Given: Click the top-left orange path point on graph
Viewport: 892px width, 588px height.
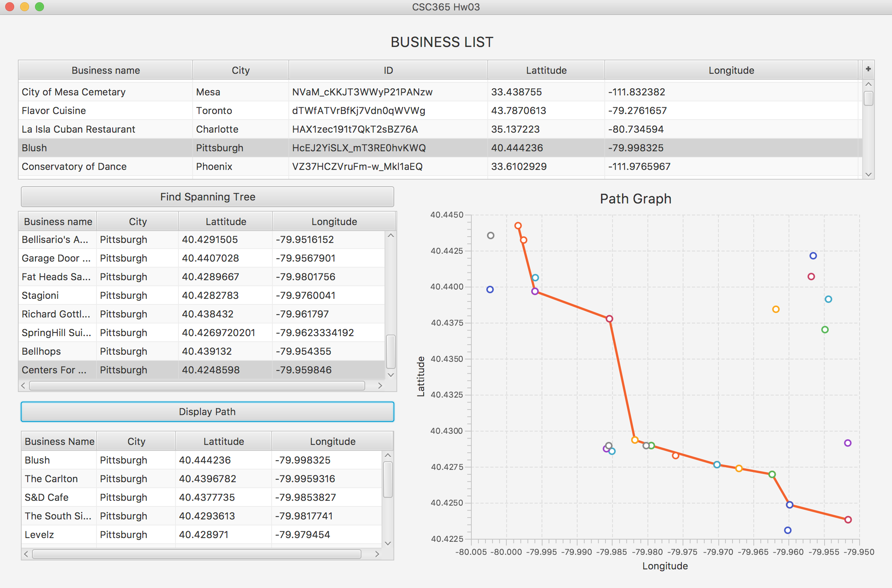Looking at the screenshot, I should [518, 226].
